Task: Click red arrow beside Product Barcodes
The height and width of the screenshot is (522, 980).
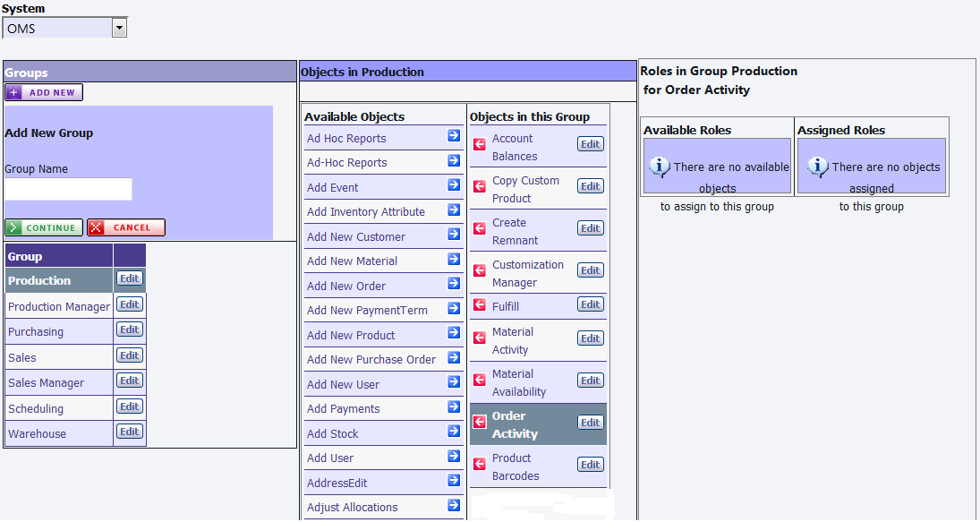Action: tap(480, 465)
